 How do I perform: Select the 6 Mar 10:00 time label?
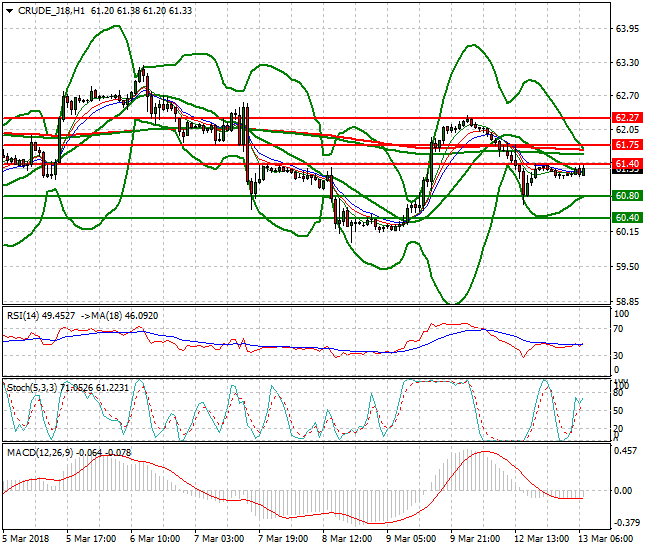point(155,537)
